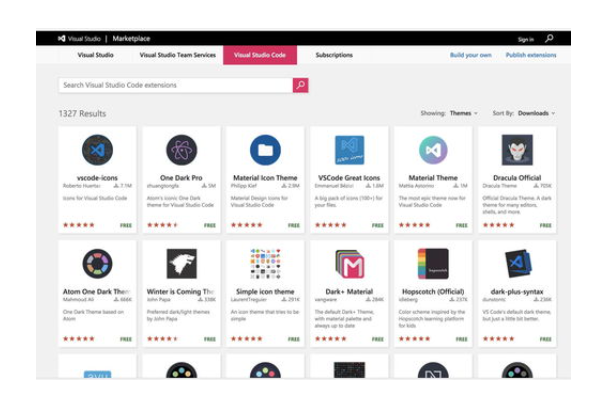This screenshot has width=606, height=411.
Task: Open the Hopscotch (Official) rainbow icon
Action: coord(433,264)
